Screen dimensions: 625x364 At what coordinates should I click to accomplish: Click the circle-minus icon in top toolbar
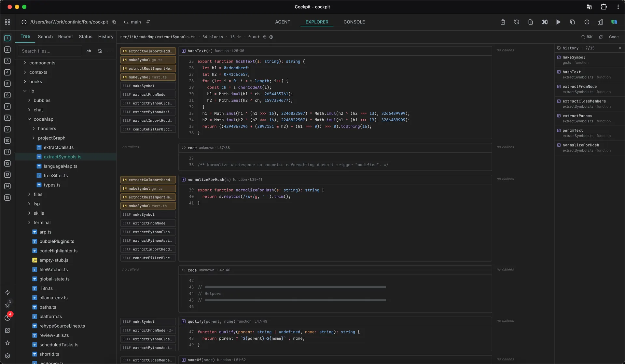coord(587,22)
